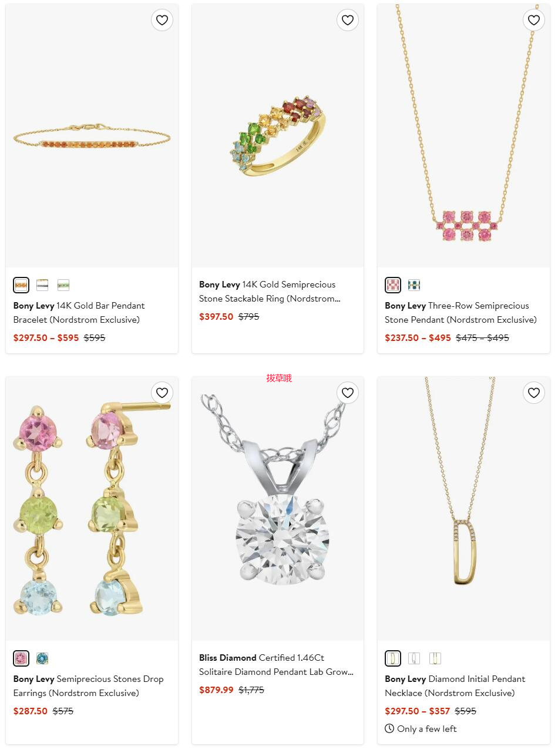Heart the Diamond Initial Pendant Necklace

click(534, 393)
